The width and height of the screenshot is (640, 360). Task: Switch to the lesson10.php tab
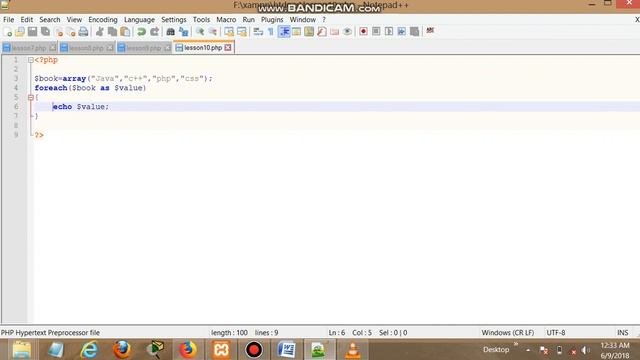[x=203, y=48]
